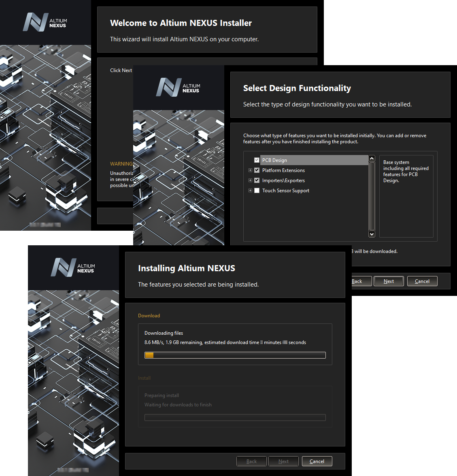Cancel the installation in the Installing window
Screen dimensions: 457x476
[317, 461]
